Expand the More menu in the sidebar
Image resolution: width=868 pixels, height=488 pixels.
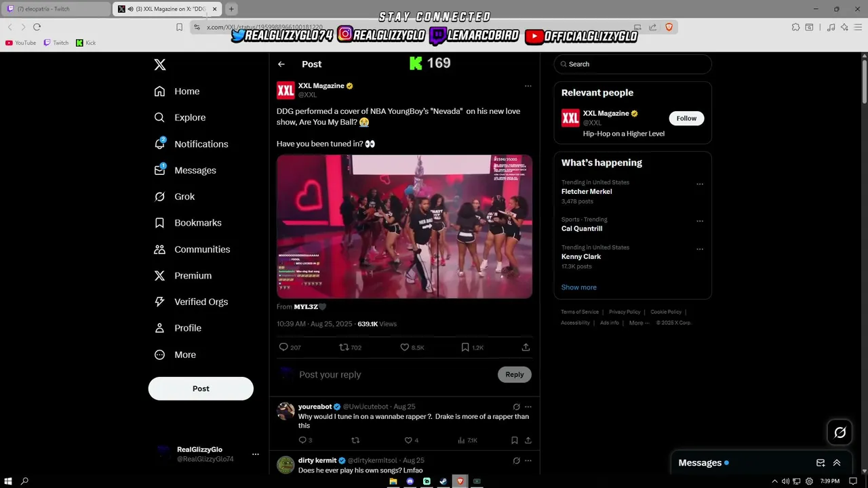point(175,354)
